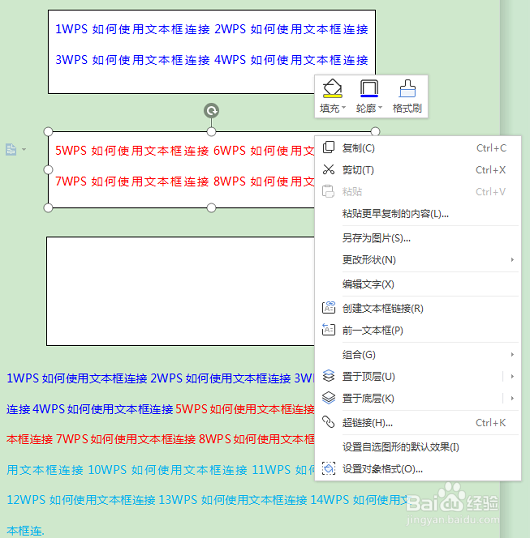Click the bottom-middle resize handle of selected text box

pyautogui.click(x=211, y=208)
